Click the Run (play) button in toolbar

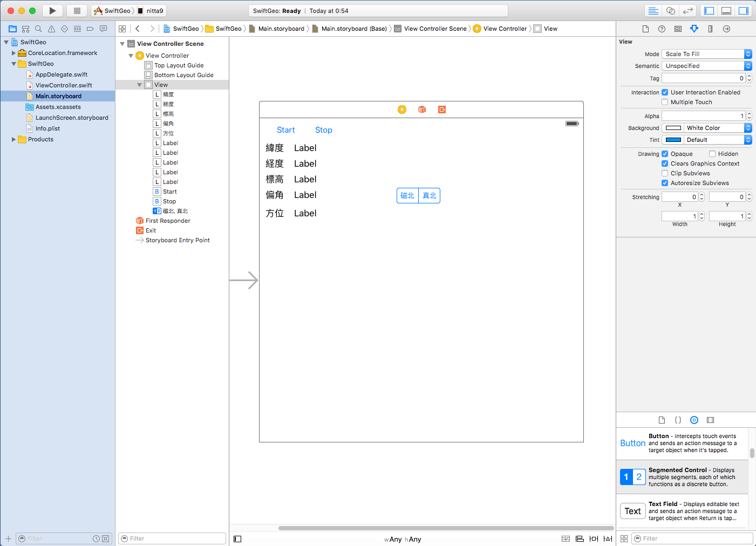pos(52,11)
